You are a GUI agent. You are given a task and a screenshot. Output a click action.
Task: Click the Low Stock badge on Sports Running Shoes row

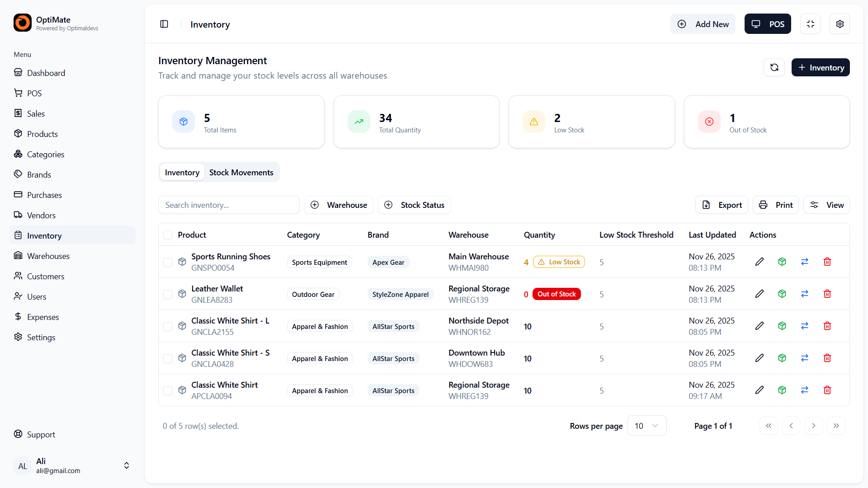point(558,262)
